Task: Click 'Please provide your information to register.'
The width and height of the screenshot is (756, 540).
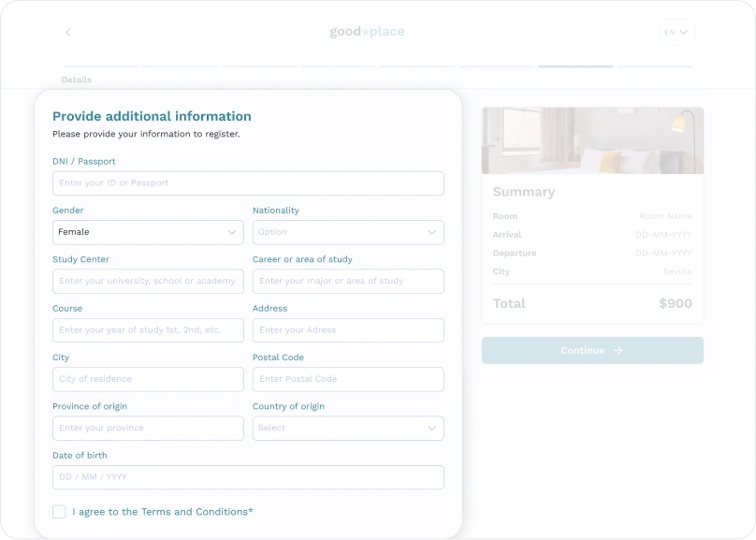Action: 146,134
